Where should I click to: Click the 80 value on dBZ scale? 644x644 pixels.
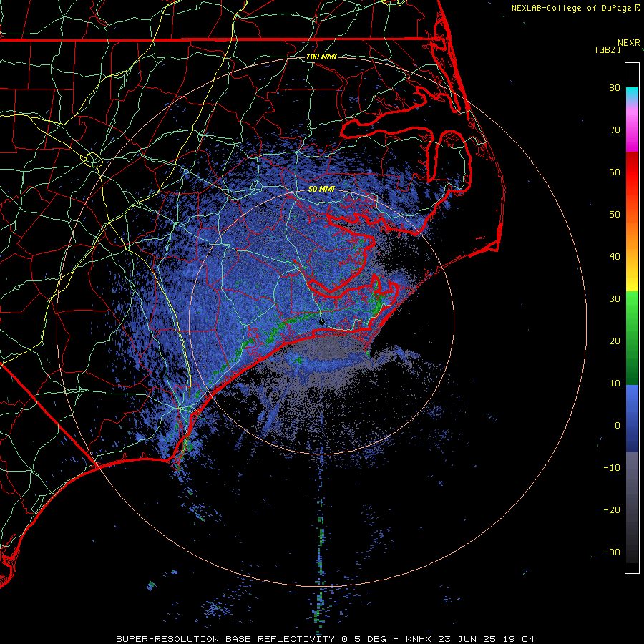point(615,88)
